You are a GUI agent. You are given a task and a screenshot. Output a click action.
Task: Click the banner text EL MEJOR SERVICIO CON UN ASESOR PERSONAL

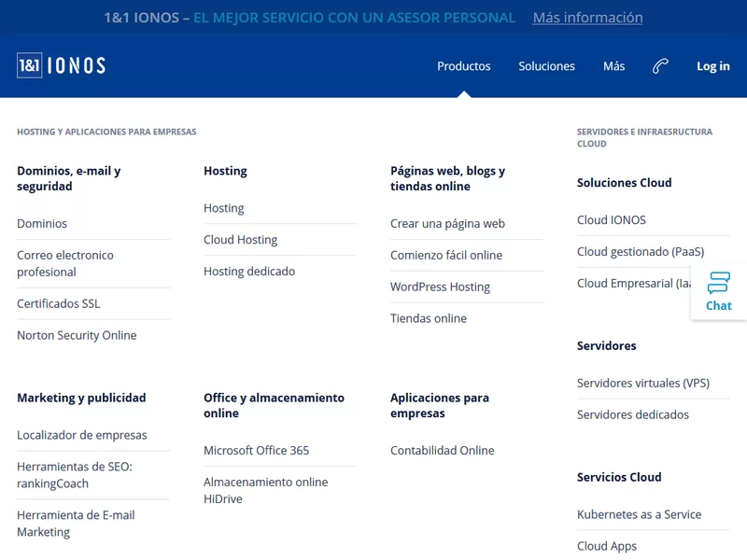point(354,18)
